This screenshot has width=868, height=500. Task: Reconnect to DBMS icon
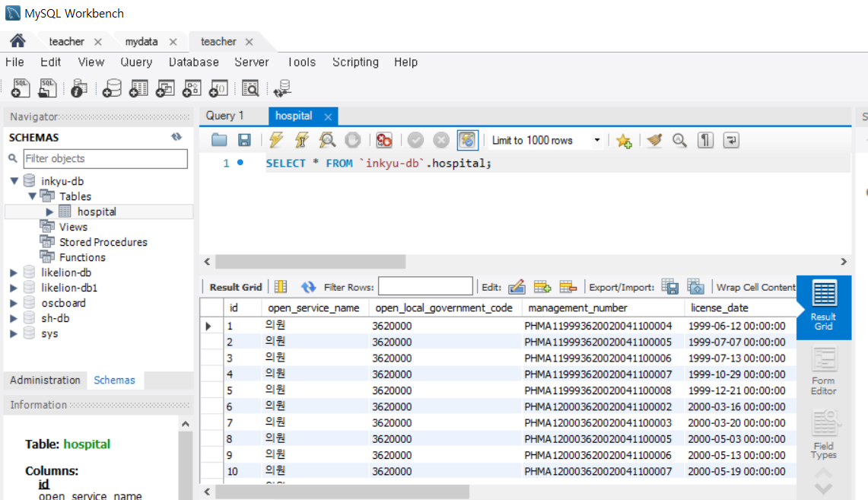282,88
